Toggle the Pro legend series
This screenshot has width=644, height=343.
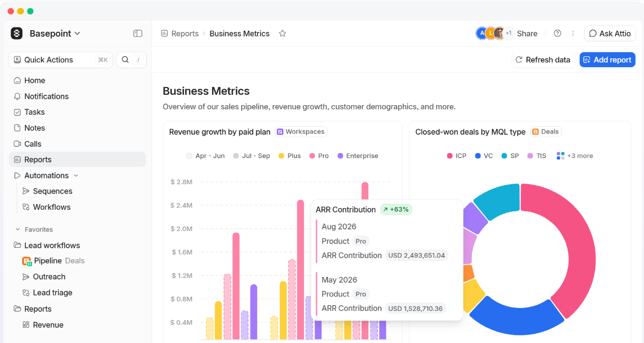pyautogui.click(x=319, y=156)
